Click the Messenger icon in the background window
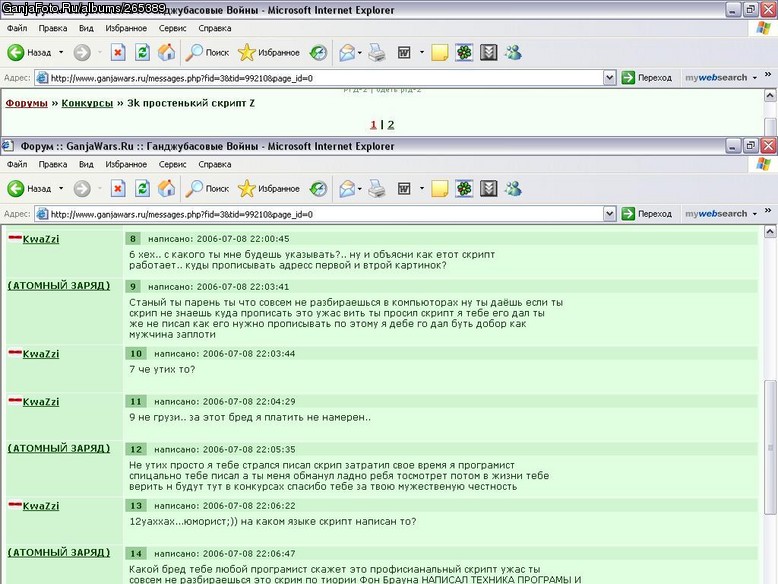 tap(514, 52)
